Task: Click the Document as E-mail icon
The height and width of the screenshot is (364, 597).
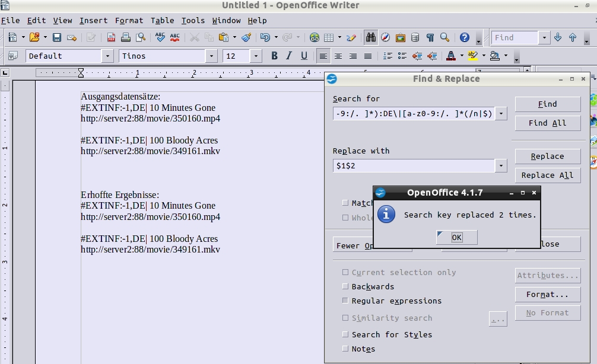Action: point(72,37)
